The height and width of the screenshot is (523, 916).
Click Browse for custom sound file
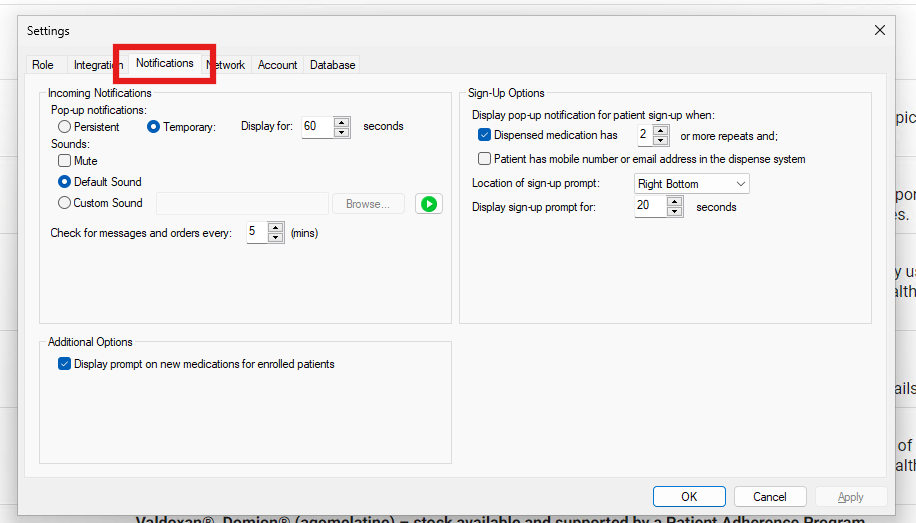tap(368, 204)
